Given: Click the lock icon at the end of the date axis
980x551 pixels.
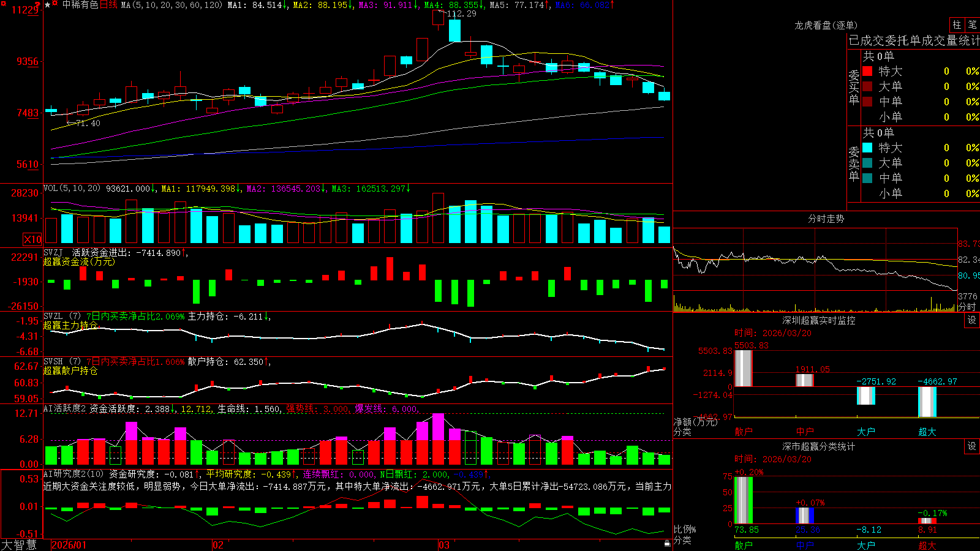Looking at the screenshot, I should point(668,544).
